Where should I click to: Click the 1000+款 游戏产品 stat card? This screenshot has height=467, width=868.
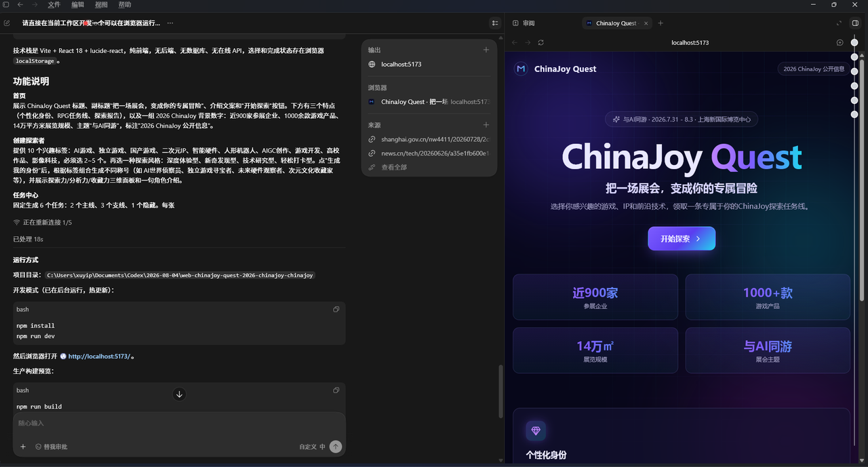pyautogui.click(x=768, y=297)
